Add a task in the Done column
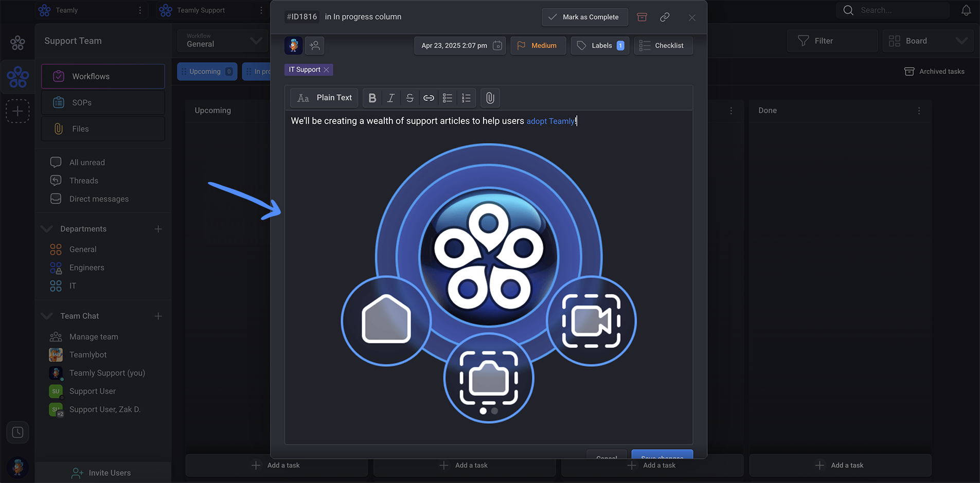980x483 pixels. (840, 465)
